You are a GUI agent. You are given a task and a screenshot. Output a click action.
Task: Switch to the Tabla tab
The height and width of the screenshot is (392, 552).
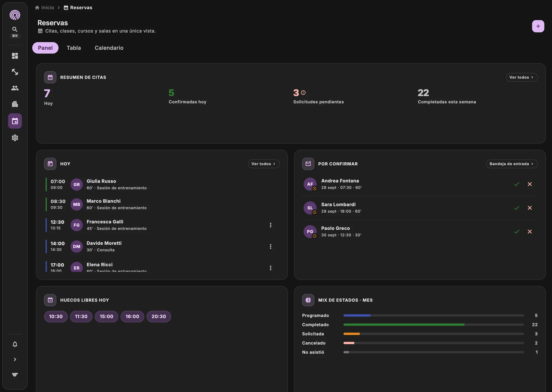coord(74,48)
